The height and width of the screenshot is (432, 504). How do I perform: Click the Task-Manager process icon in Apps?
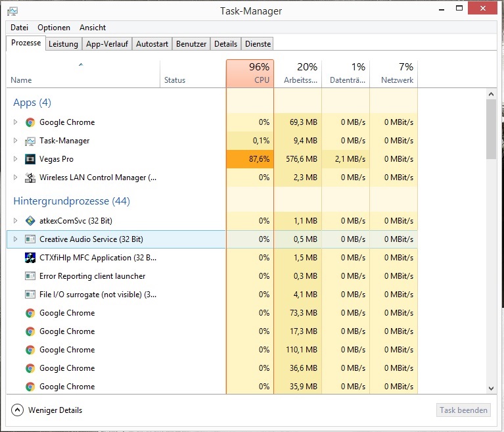(30, 141)
